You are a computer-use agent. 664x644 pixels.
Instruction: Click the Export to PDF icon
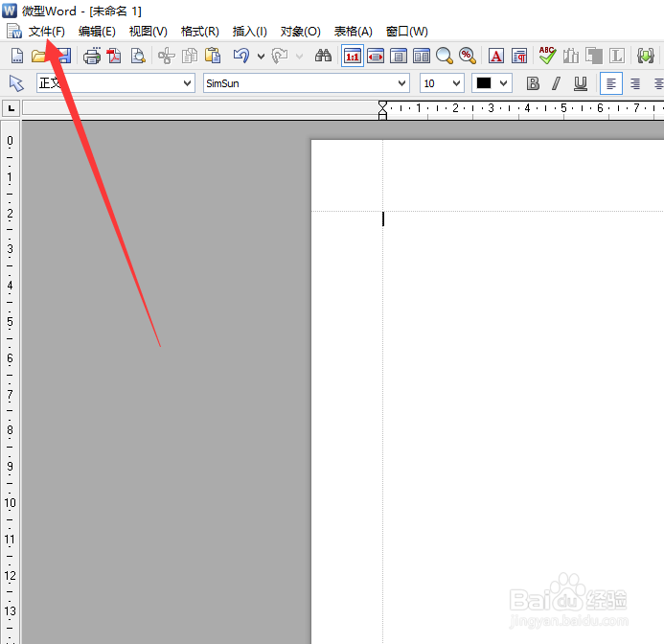pyautogui.click(x=114, y=56)
